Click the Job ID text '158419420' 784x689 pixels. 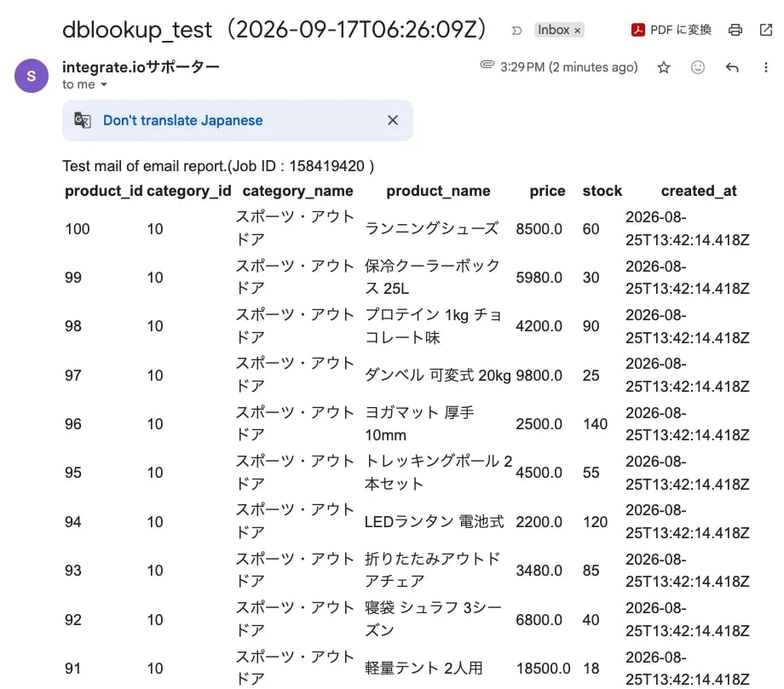[326, 166]
